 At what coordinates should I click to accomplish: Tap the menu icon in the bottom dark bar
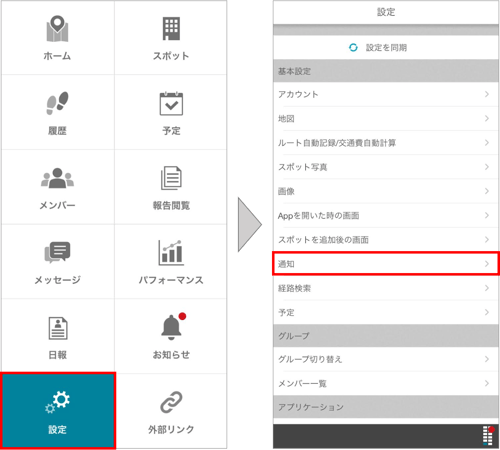tap(488, 435)
